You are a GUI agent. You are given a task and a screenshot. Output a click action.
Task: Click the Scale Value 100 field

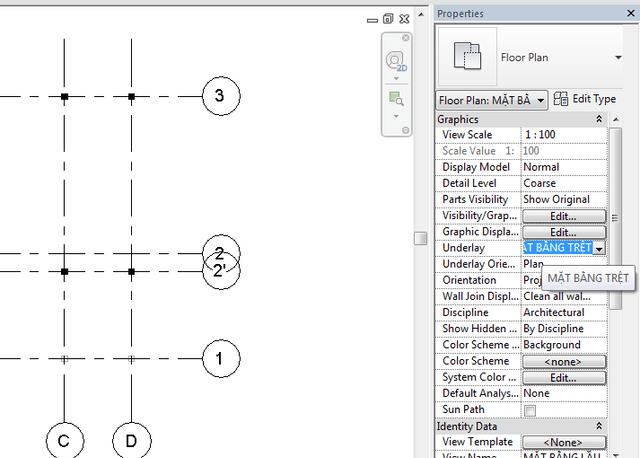pos(564,151)
